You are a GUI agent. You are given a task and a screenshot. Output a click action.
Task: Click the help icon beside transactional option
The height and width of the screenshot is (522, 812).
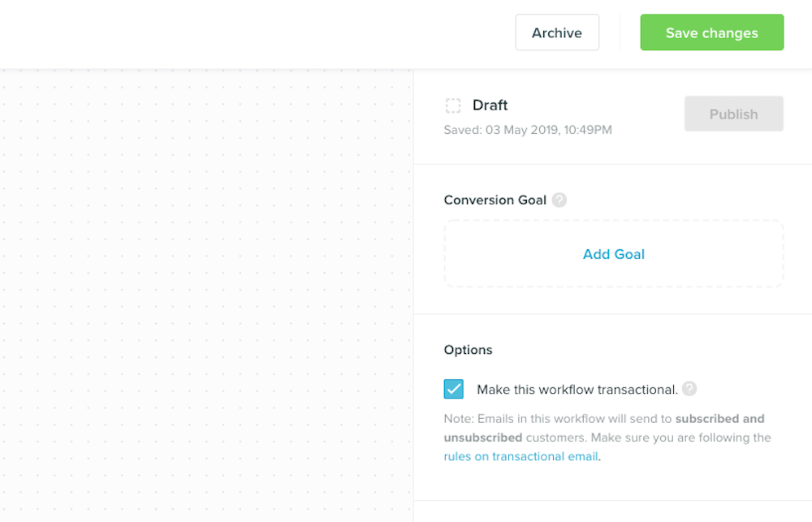coord(689,389)
